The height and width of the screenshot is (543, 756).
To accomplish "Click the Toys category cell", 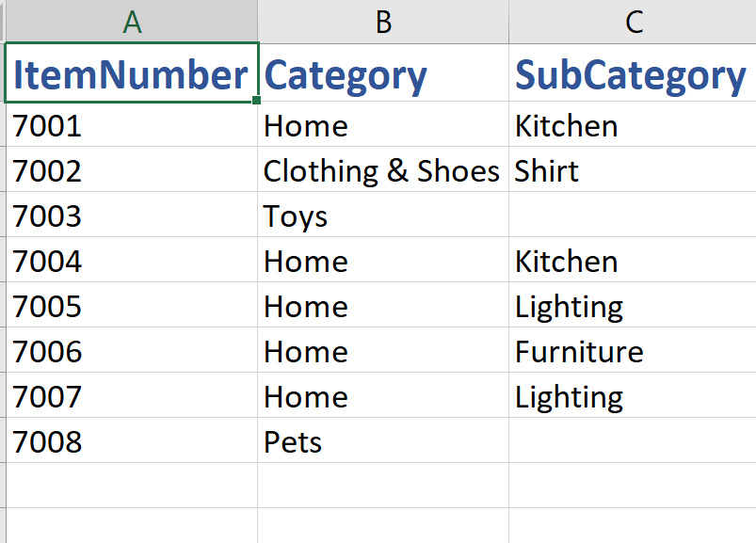I will click(x=383, y=216).
